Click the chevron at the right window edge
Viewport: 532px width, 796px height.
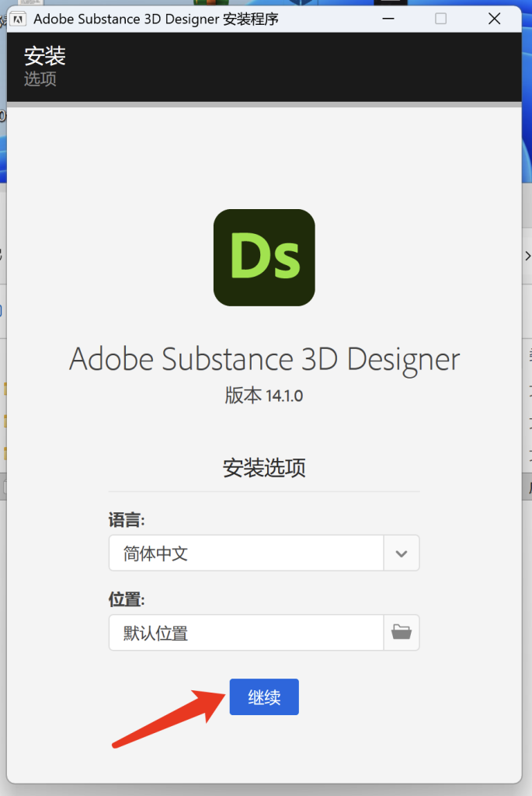[527, 256]
